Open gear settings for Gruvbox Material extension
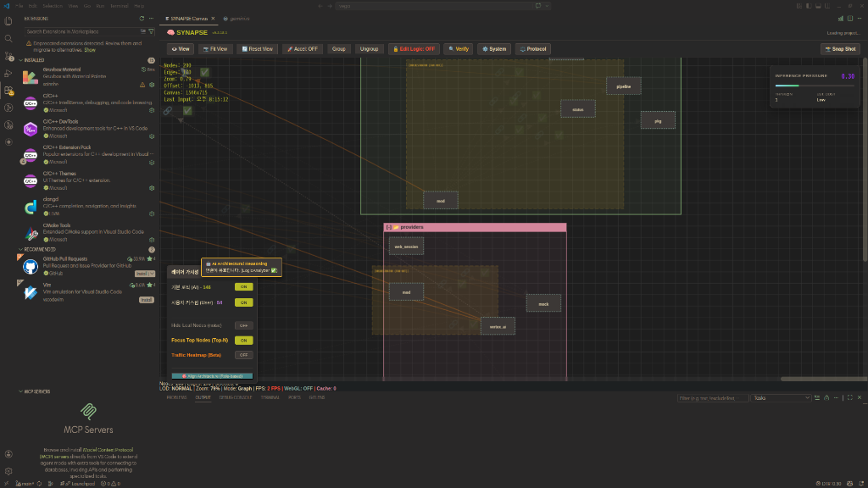 pos(152,85)
